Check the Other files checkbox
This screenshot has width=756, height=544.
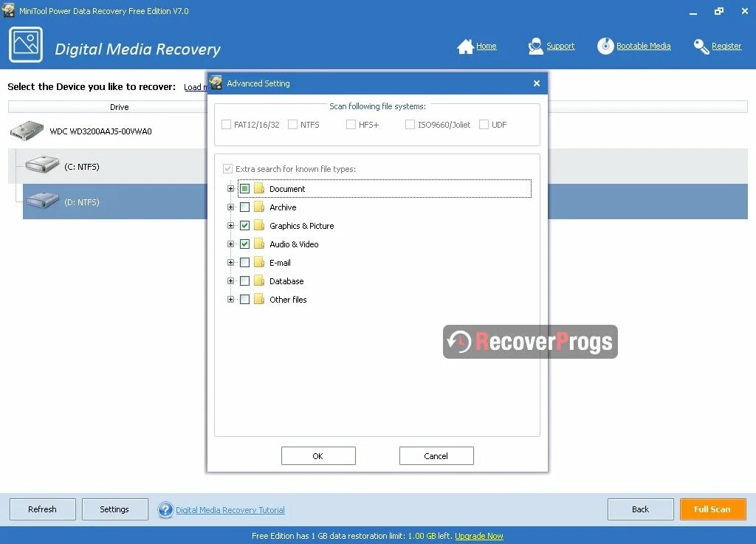pyautogui.click(x=245, y=299)
